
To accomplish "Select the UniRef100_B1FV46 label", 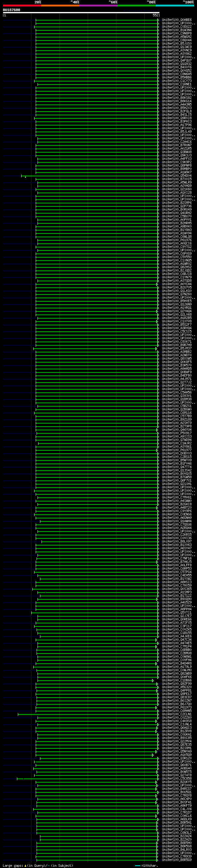I will 177,464.
